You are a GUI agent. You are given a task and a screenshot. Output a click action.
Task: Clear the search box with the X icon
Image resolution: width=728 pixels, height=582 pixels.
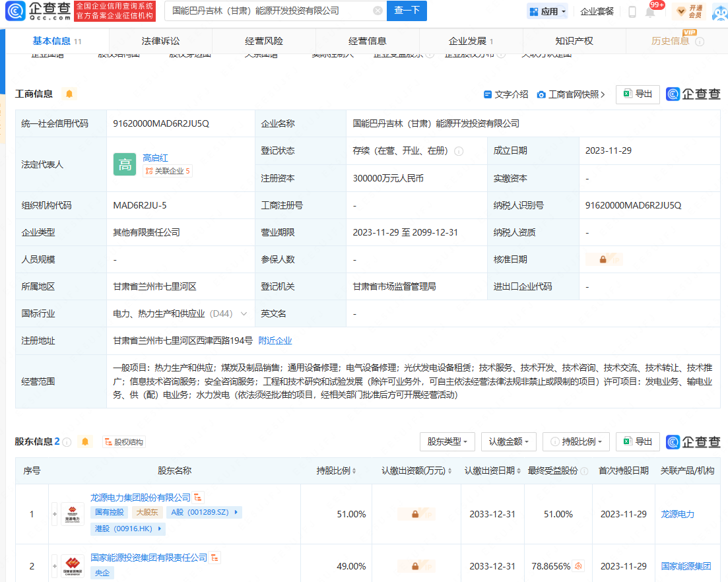pos(377,11)
